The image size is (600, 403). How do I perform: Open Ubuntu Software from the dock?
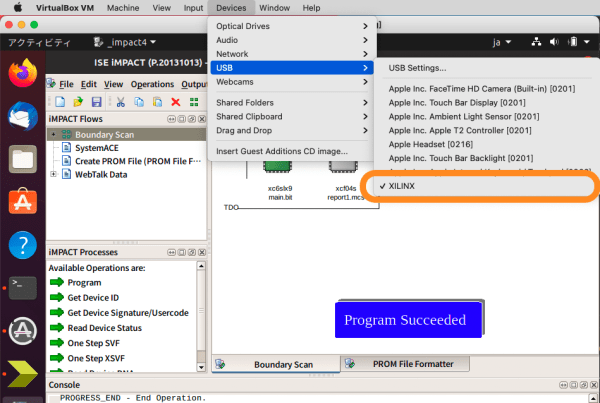pos(23,201)
